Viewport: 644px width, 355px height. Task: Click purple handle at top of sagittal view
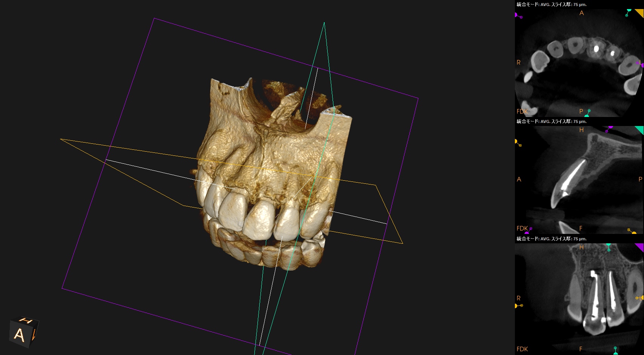609,129
